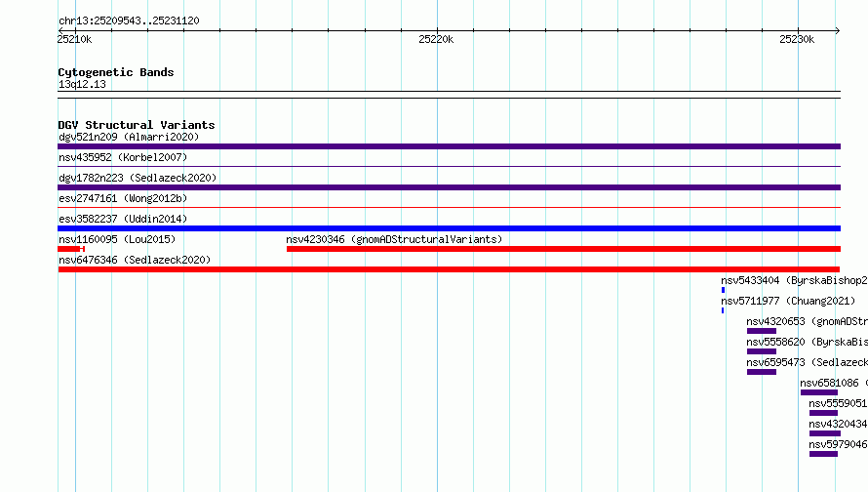
Task: Click the 25220k ruler tick label
Action: click(x=436, y=39)
